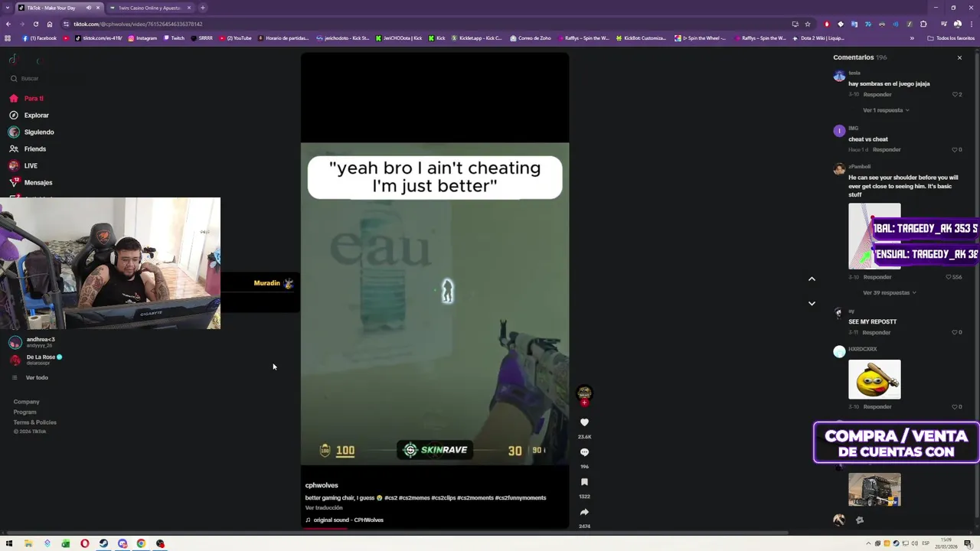Image resolution: width=980 pixels, height=551 pixels.
Task: Bookmark this page with the star icon
Action: pyautogui.click(x=808, y=24)
